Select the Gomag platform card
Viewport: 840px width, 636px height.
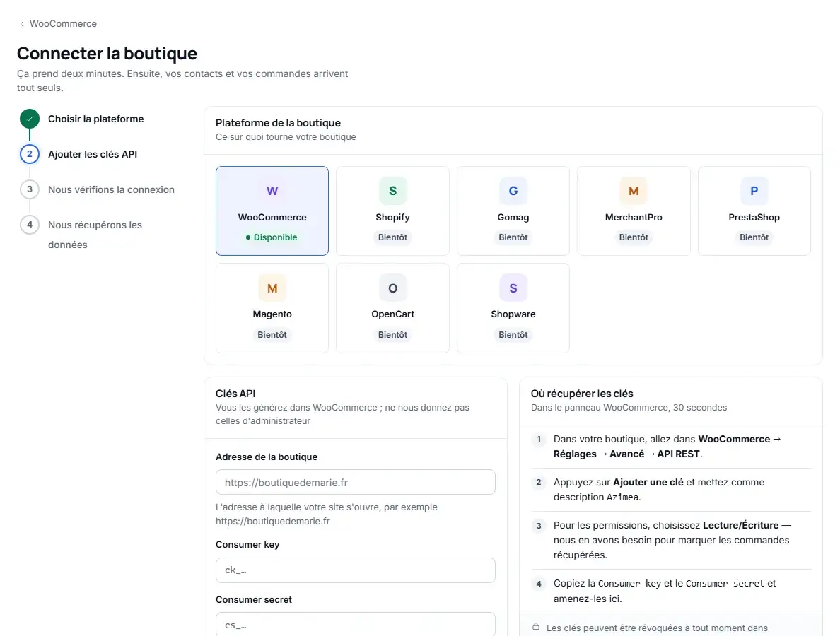pos(513,211)
